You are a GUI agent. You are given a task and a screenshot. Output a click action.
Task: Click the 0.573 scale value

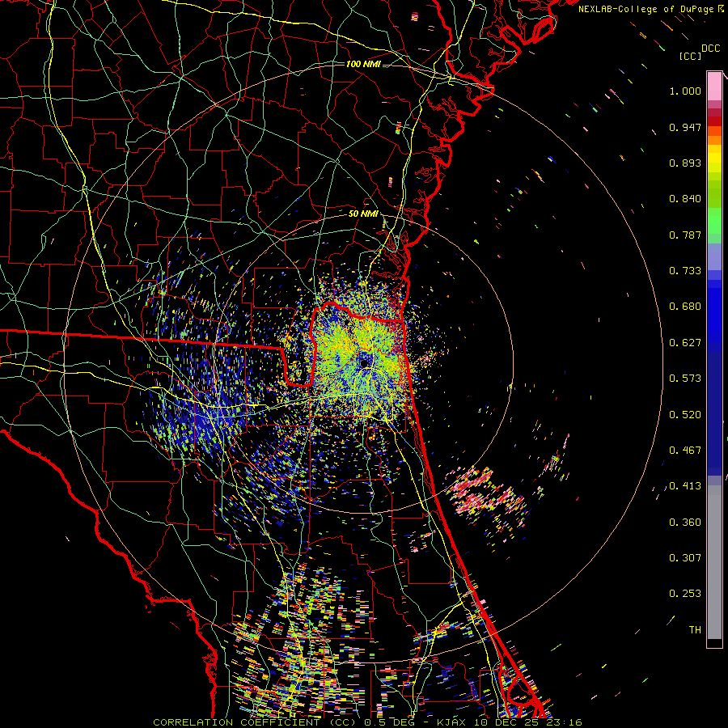pyautogui.click(x=685, y=379)
